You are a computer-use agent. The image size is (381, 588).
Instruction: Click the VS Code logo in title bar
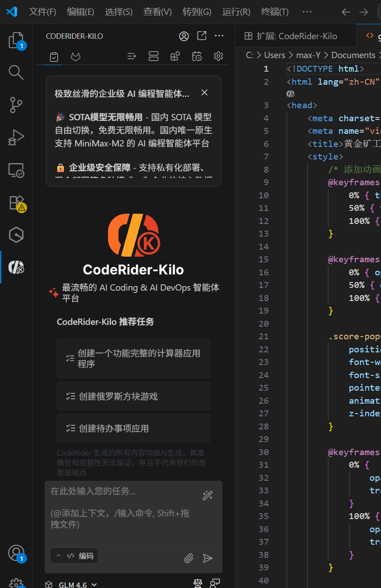[x=12, y=12]
